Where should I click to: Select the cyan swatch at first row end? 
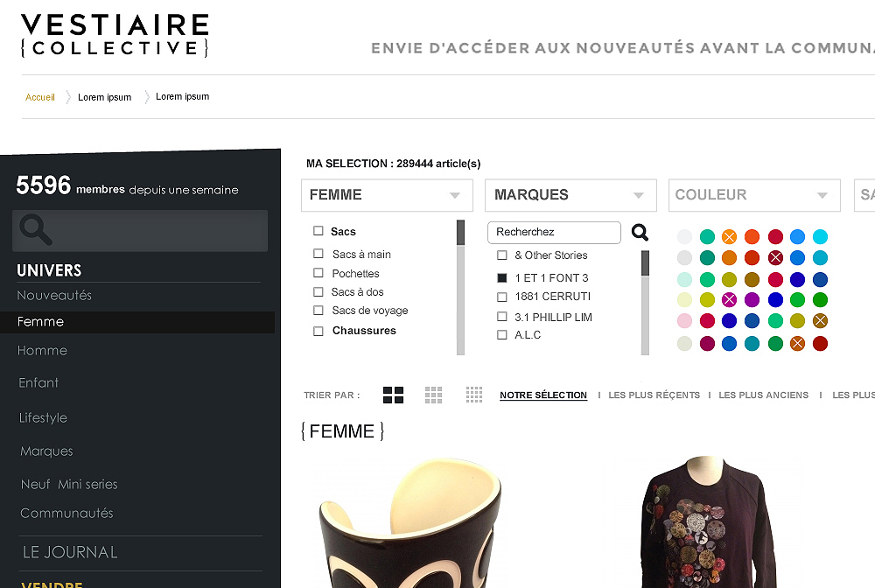(821, 236)
